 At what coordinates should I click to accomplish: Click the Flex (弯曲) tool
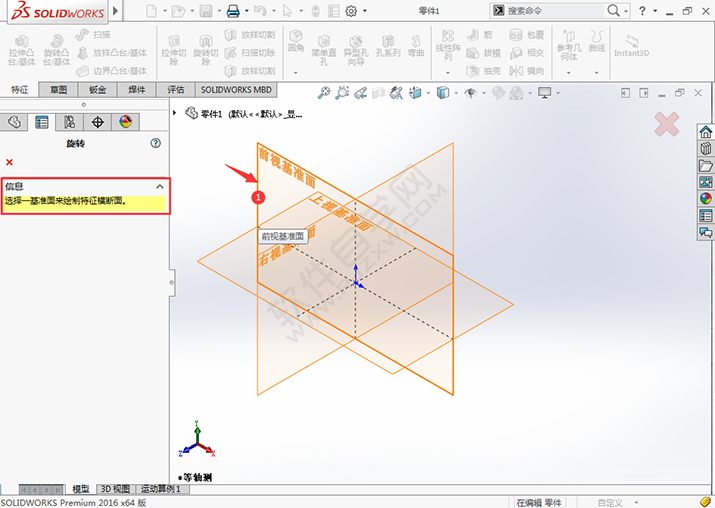[x=416, y=46]
